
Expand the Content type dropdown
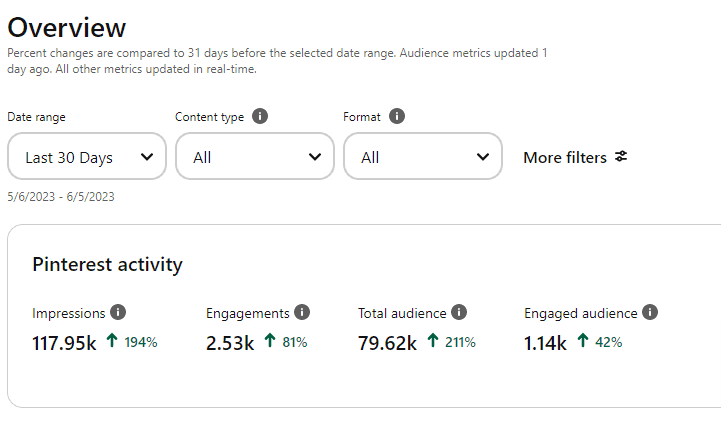pos(255,157)
